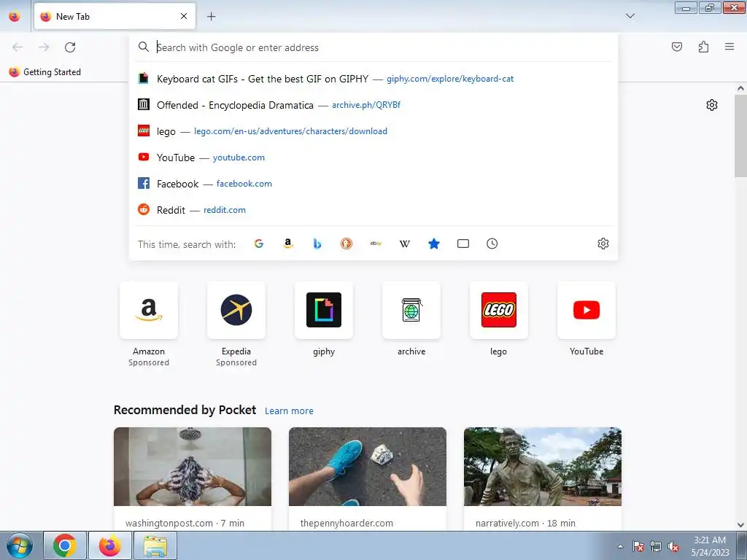
Task: Reload the current page
Action: click(x=70, y=47)
